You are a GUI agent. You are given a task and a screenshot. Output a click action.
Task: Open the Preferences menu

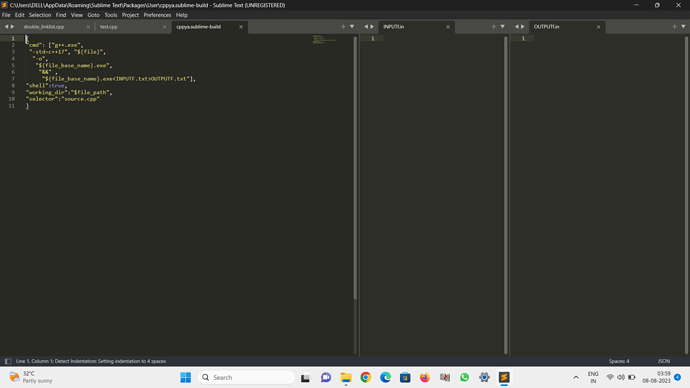[x=157, y=15]
